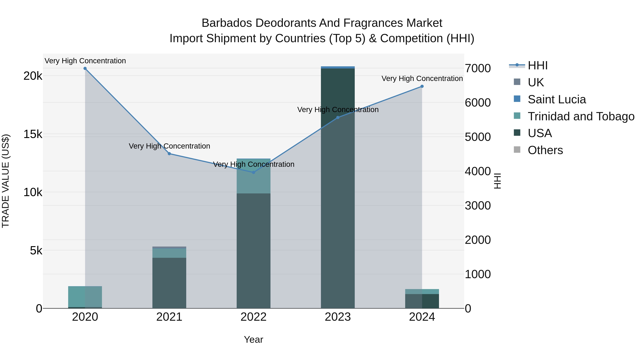Screen dimensions: 644x362
Task: Click the UK color swatch in legend
Action: coord(517,82)
